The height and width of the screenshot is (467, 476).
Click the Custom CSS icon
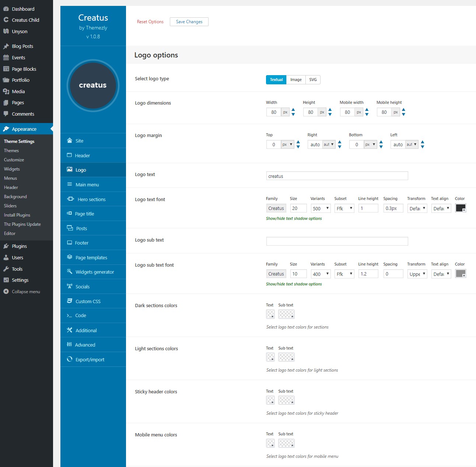(x=70, y=301)
